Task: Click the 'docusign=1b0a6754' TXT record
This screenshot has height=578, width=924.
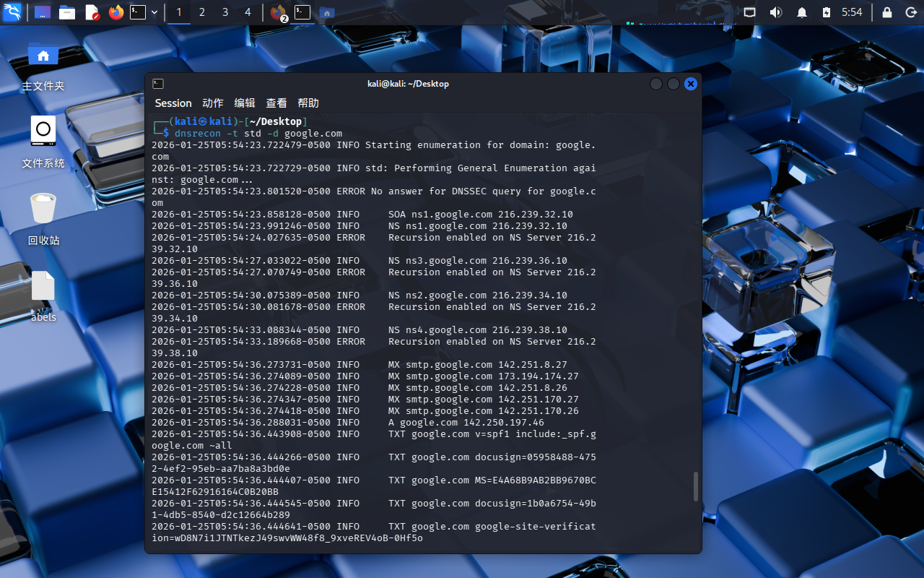Action: click(x=374, y=509)
